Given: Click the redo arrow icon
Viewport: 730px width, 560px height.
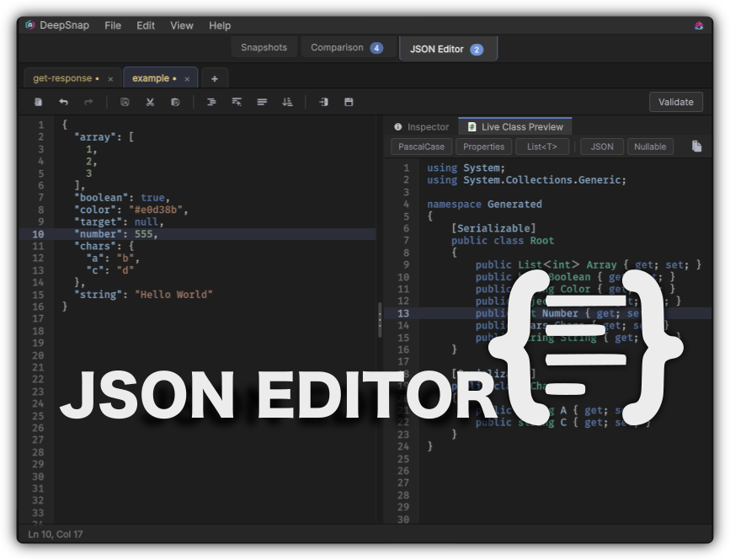Looking at the screenshot, I should [88, 102].
